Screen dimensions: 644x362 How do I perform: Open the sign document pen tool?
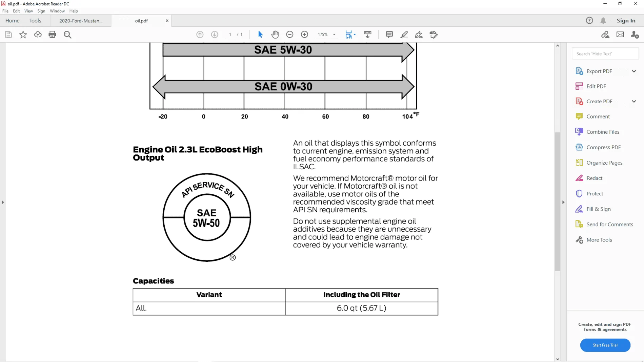tap(419, 35)
